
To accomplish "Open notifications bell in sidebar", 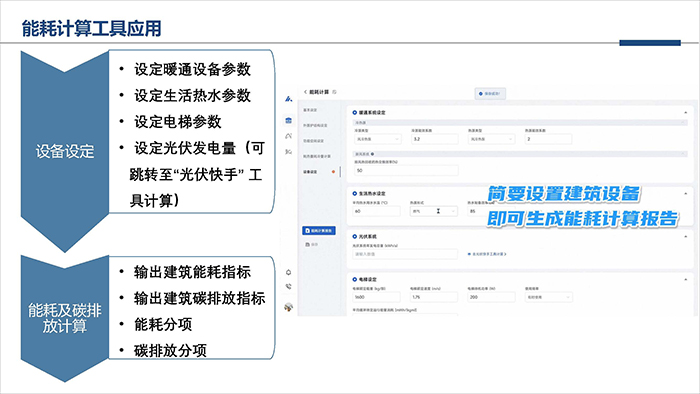I will click(288, 272).
